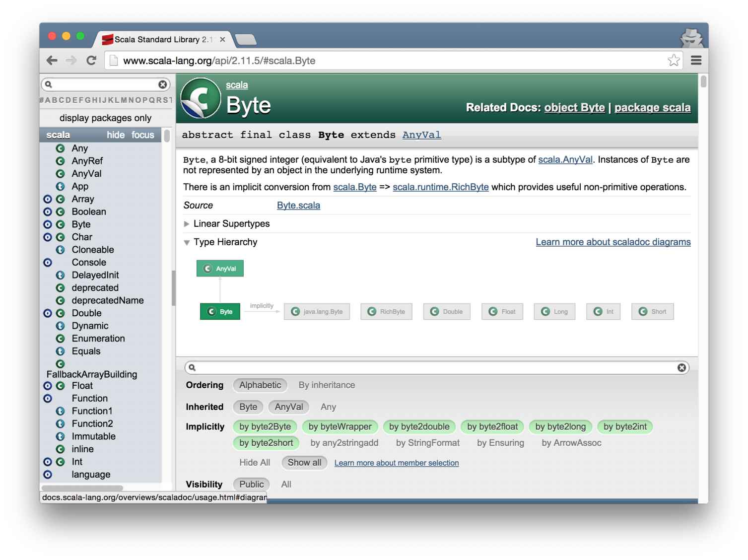Open Console object icon in sidebar
Image resolution: width=748 pixels, height=560 pixels.
[48, 263]
